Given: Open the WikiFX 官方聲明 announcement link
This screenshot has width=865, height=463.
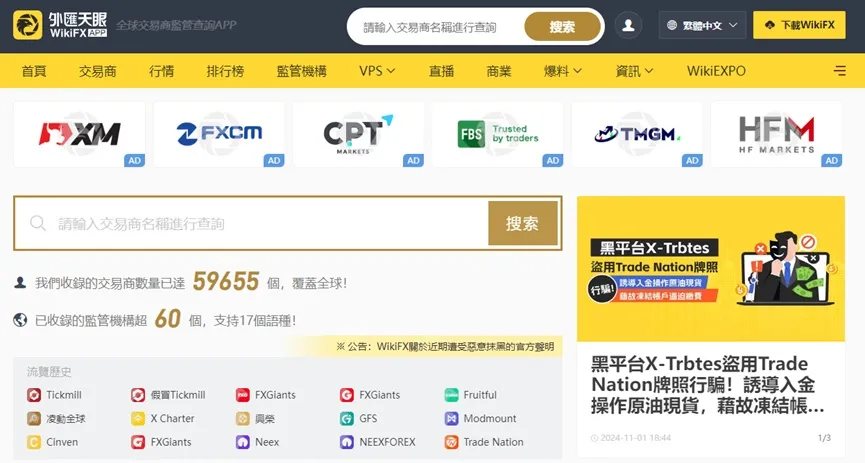Looking at the screenshot, I should [x=445, y=347].
